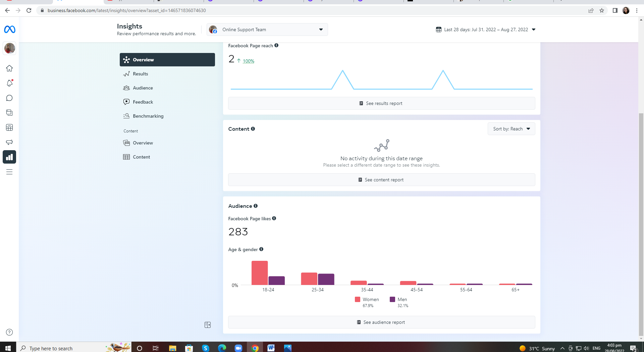Open the All tools hamburger menu
Screen dimensions: 644x352
(x=9, y=172)
